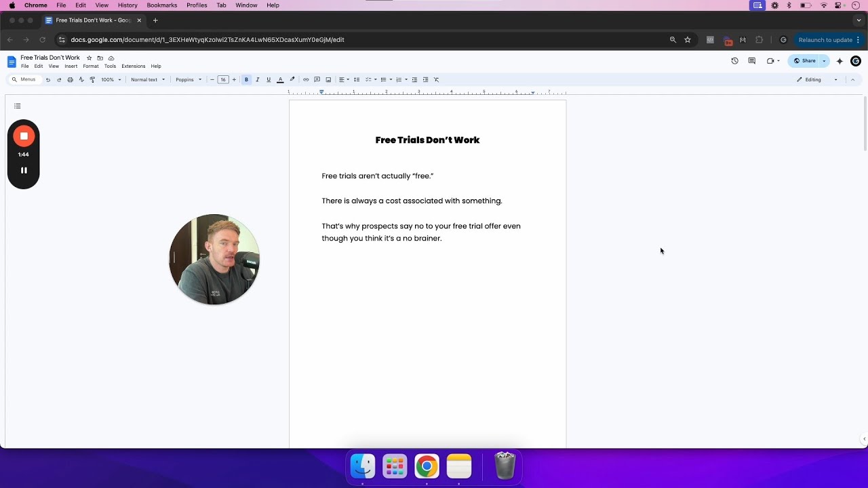Search the Menus box

[24, 80]
